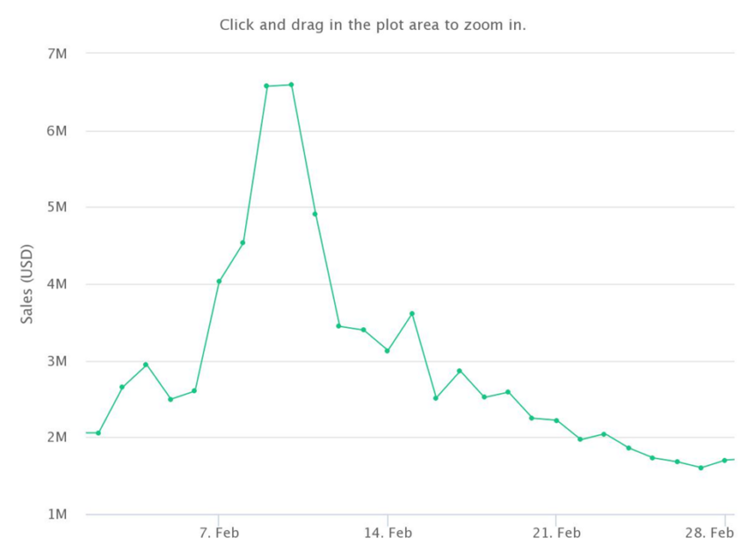
Task: Click the 7M y-axis label
Action: (x=57, y=54)
